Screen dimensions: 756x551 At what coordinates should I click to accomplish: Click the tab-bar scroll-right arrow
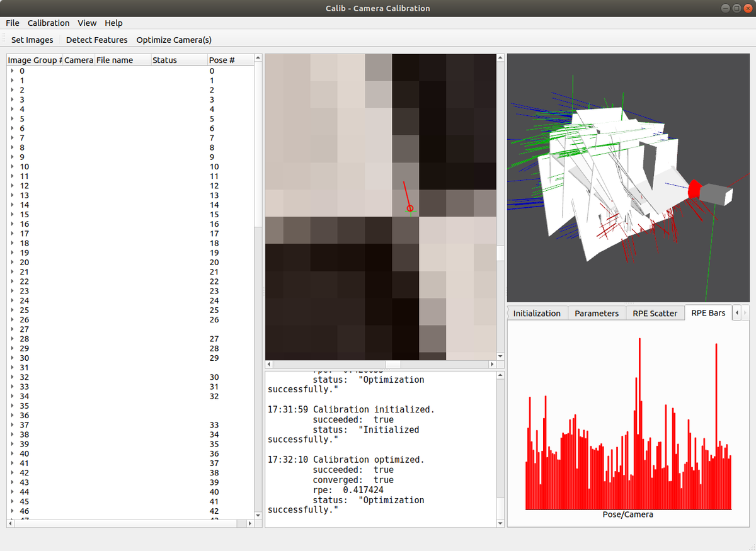(745, 312)
